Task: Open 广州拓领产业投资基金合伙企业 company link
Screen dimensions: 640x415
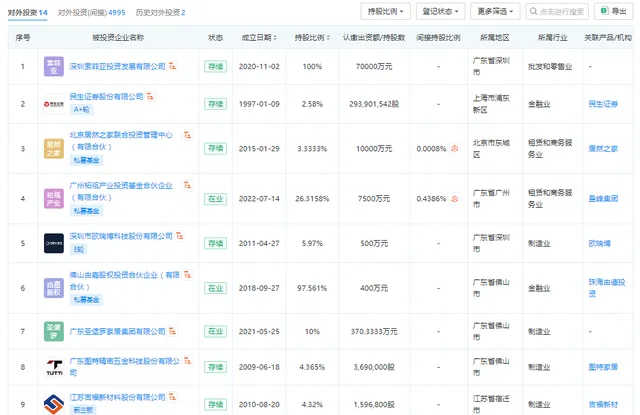Action: 121,186
